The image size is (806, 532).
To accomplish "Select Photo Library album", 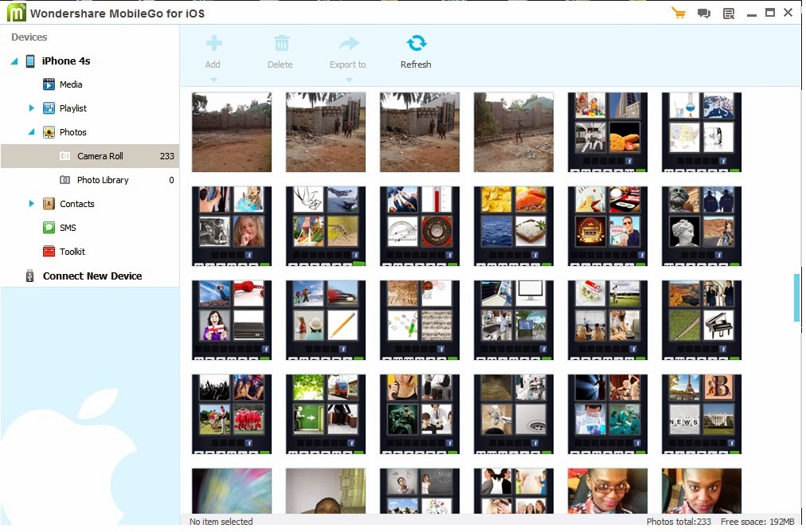I will click(90, 180).
